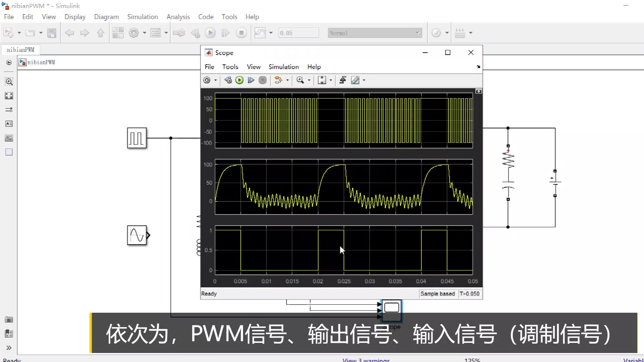Screen dimensions: 644x362
Task: Run the simulation from the Simulink toolbar
Action: click(210, 33)
